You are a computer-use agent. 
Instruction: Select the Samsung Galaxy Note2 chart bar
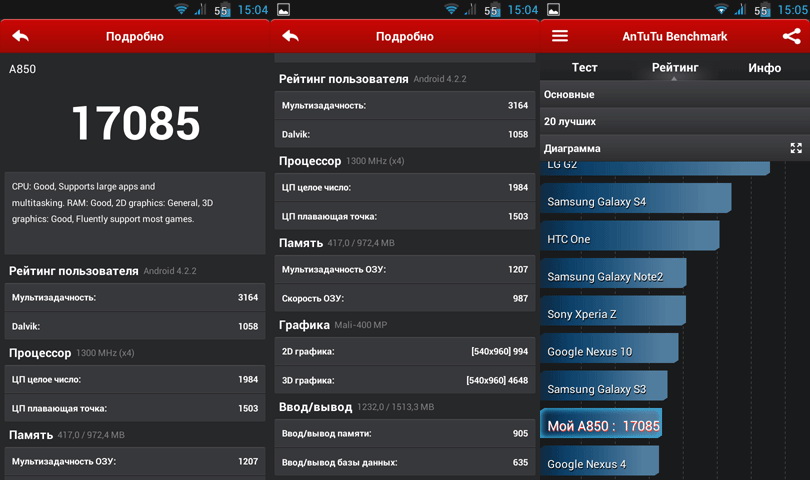tap(613, 273)
